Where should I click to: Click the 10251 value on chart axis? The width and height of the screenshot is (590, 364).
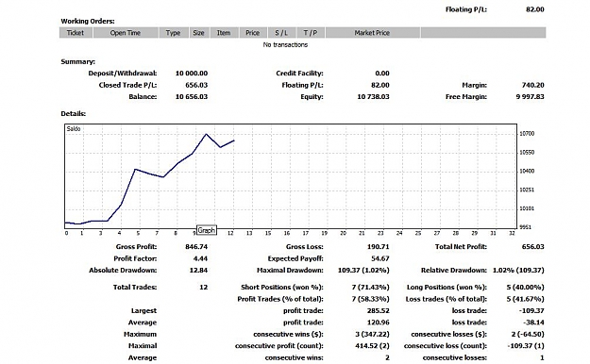tap(527, 190)
